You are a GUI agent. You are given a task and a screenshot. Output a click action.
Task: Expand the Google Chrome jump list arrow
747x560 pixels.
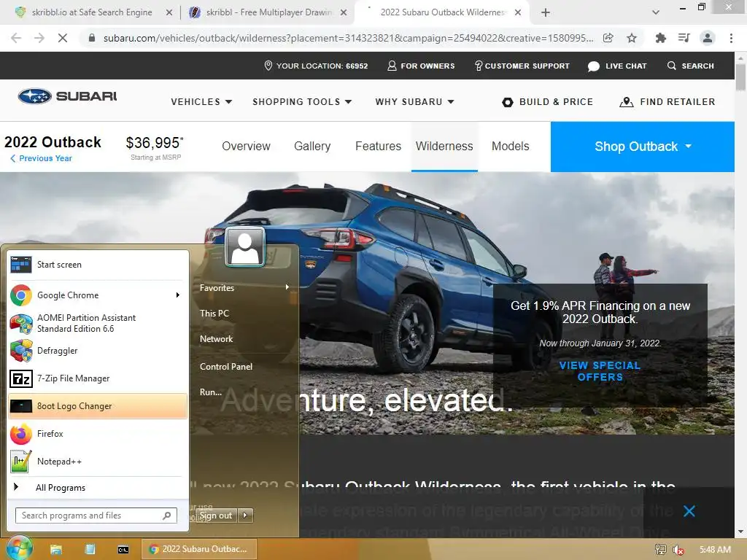point(178,295)
